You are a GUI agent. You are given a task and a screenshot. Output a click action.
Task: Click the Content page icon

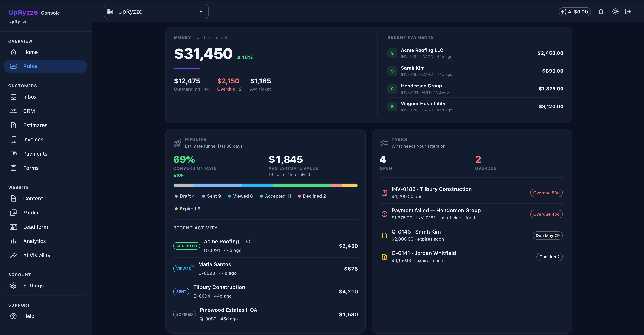tap(13, 198)
